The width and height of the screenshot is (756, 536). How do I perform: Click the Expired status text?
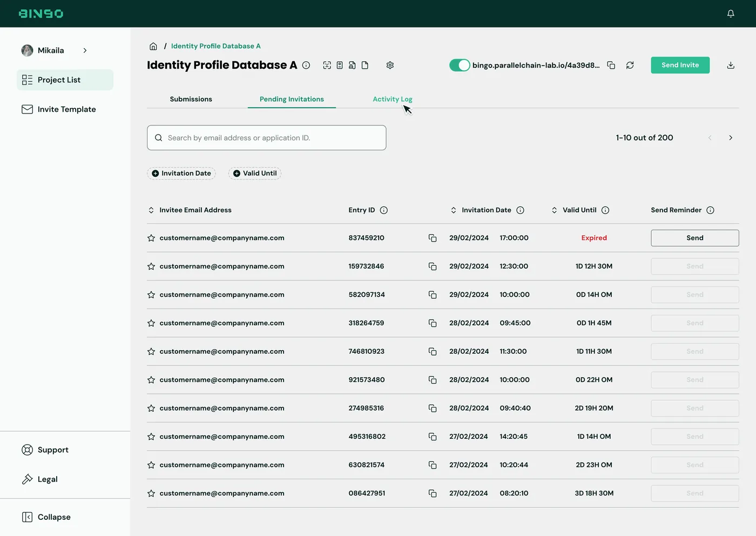click(594, 238)
